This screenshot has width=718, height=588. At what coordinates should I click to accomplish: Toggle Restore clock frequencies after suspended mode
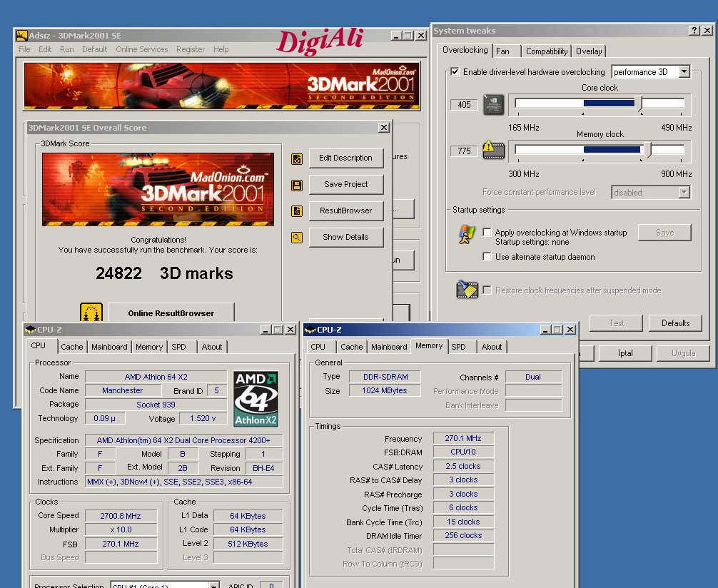tap(487, 290)
